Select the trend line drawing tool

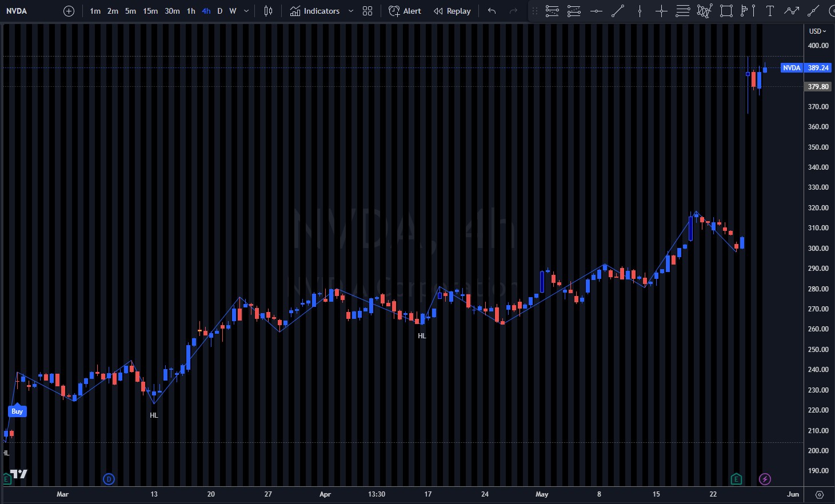pos(618,11)
